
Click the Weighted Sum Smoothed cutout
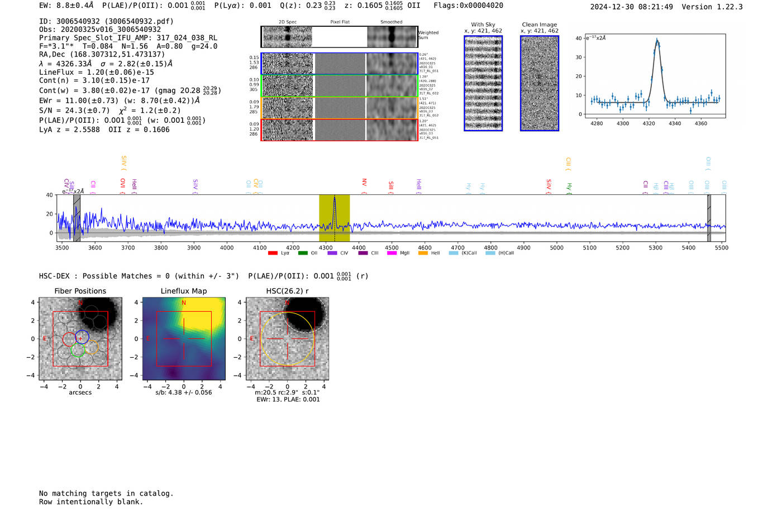392,37
